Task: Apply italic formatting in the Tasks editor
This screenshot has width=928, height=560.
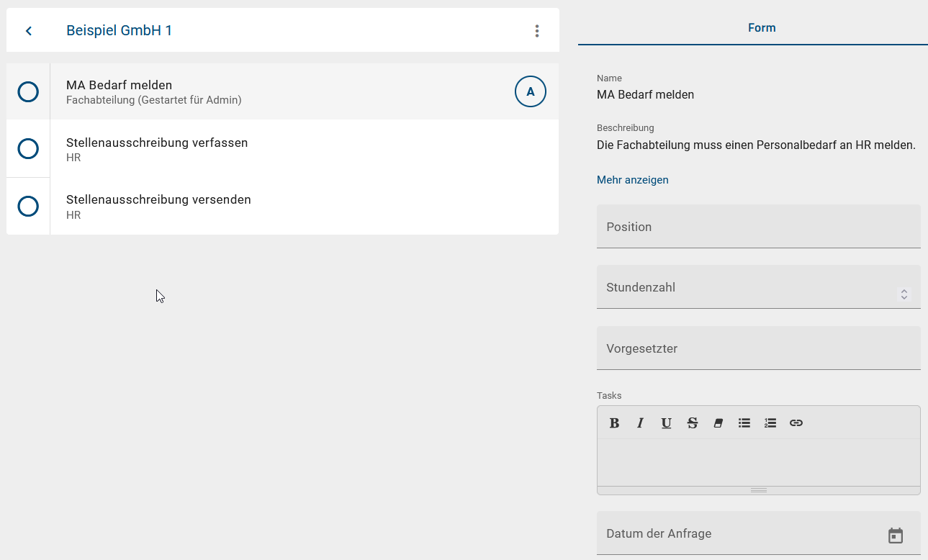Action: point(640,423)
